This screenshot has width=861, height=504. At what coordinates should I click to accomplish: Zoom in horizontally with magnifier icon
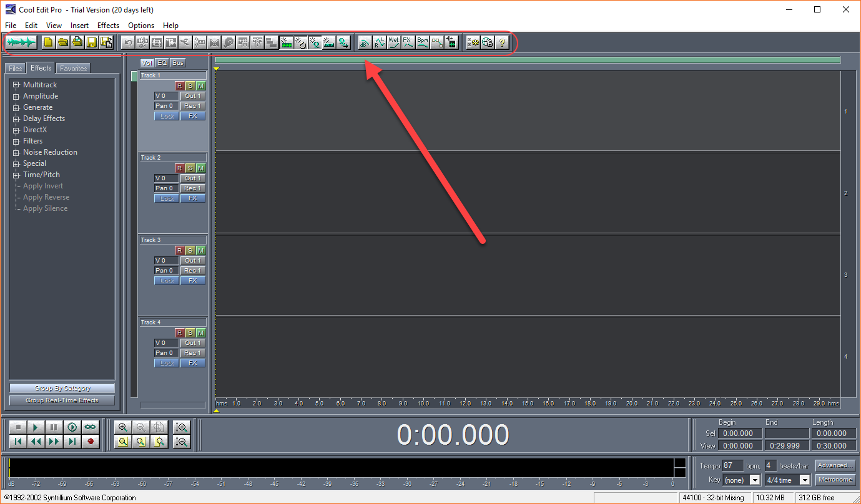tap(123, 427)
